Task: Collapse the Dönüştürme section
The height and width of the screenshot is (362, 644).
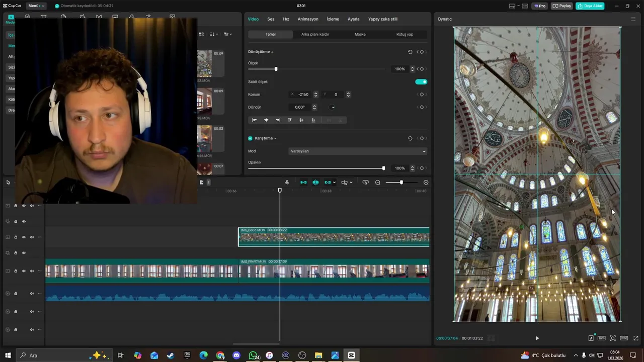Action: [272, 52]
